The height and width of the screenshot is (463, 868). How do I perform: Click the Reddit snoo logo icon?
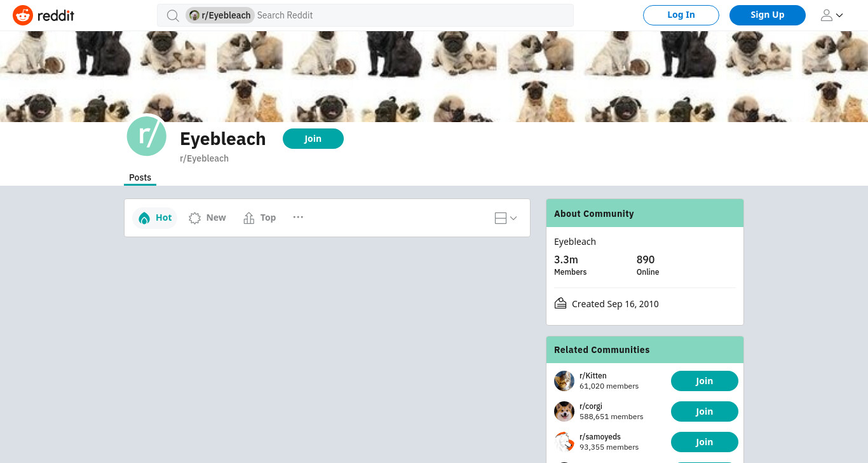tap(23, 15)
